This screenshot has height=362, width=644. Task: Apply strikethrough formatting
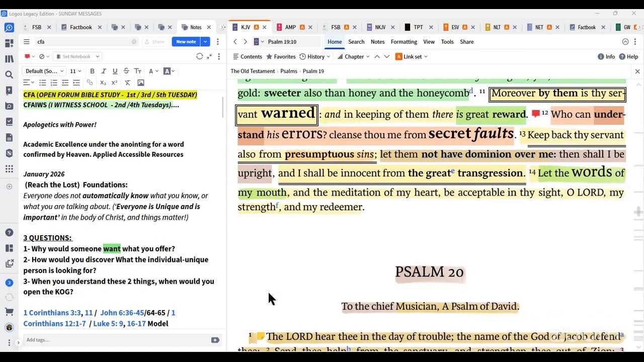click(x=126, y=71)
